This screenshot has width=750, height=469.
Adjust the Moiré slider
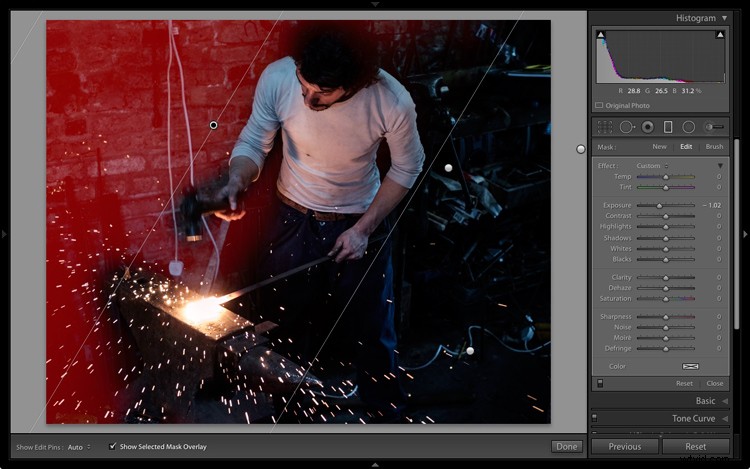click(x=665, y=338)
